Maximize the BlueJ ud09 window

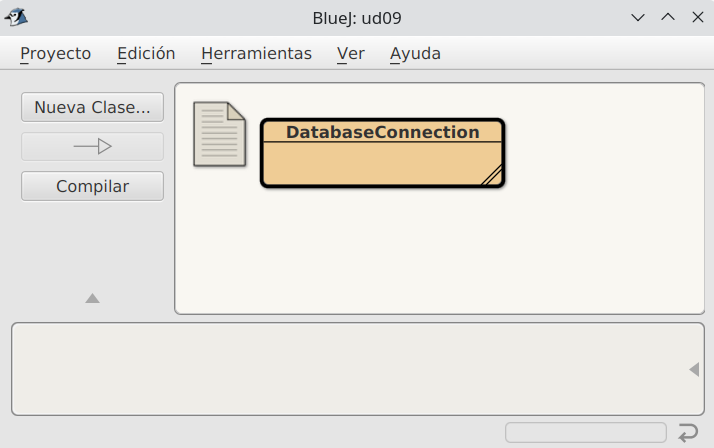pos(668,17)
